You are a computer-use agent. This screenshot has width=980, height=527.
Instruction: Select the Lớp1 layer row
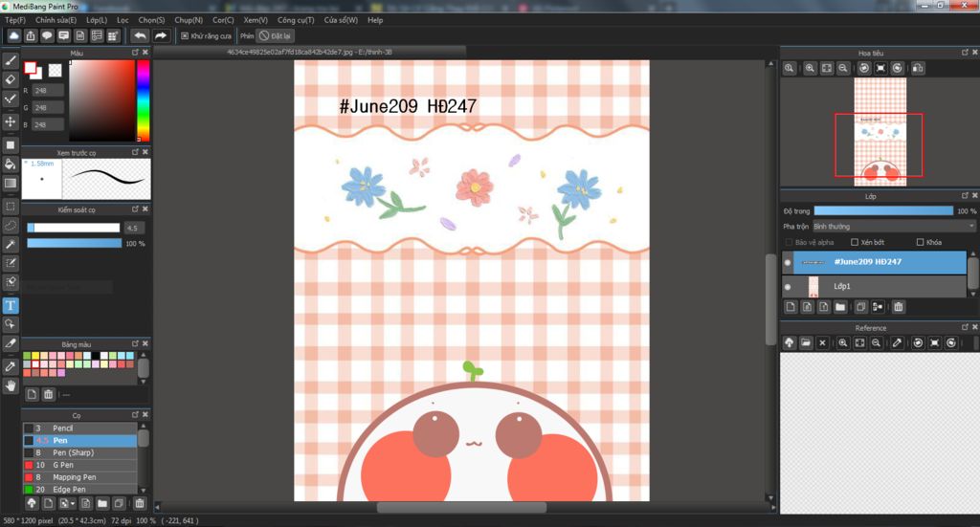(874, 287)
